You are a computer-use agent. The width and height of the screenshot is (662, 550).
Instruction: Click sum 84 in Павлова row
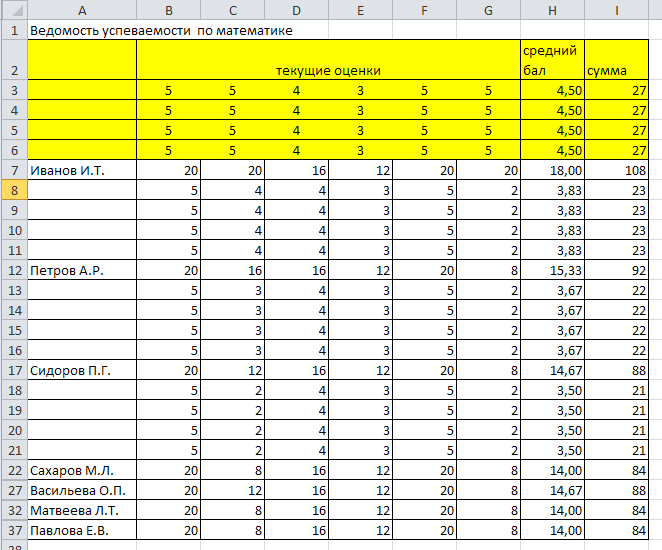click(x=617, y=530)
